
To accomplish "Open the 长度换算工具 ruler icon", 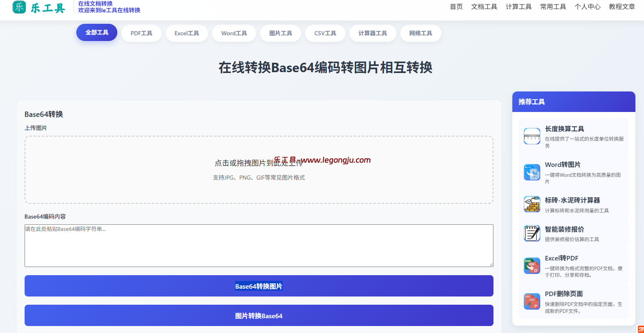I will pyautogui.click(x=532, y=136).
